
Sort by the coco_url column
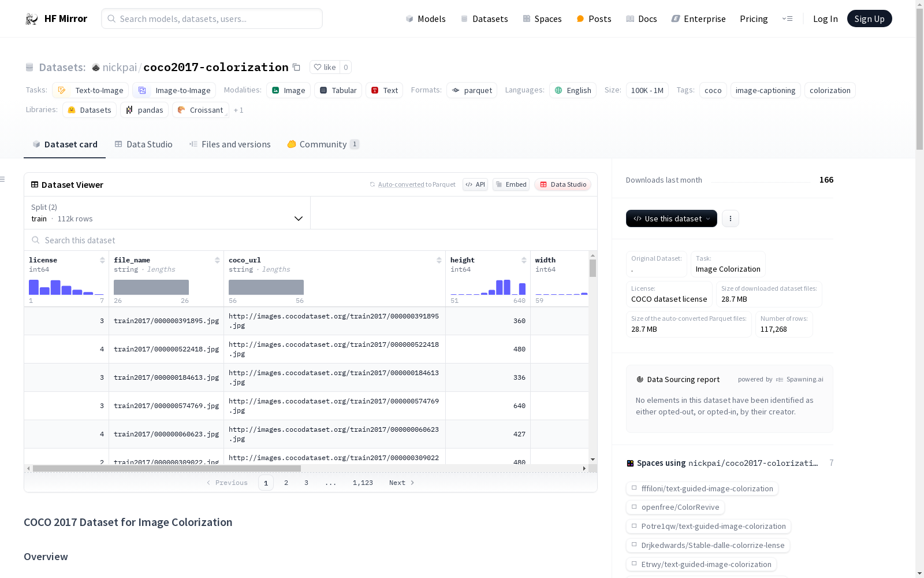pos(439,260)
